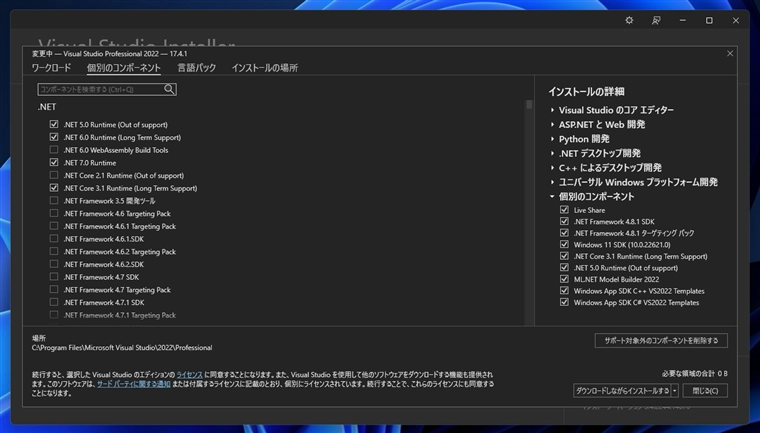Check .NET Framework 3.5 開発ツール
Image resolution: width=760 pixels, height=433 pixels.
(54, 200)
